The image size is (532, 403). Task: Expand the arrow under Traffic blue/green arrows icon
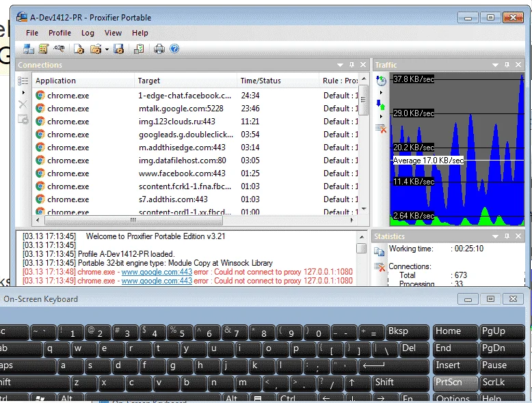[x=381, y=117]
